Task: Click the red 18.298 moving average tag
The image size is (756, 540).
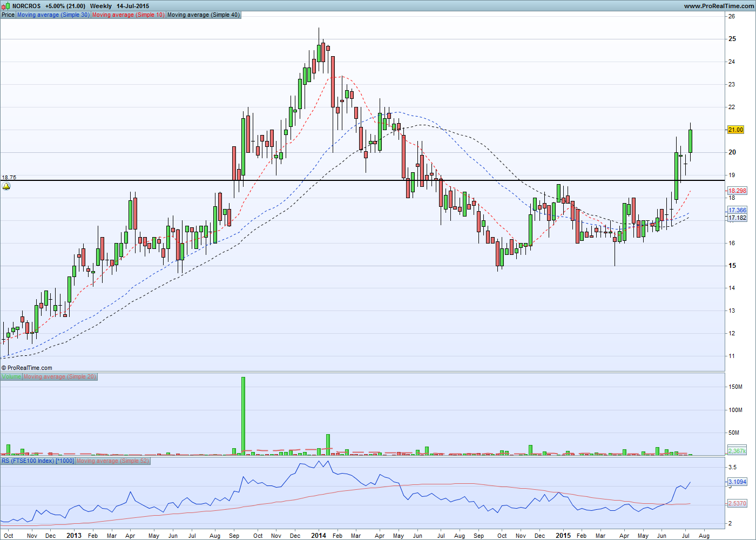Action: [737, 191]
